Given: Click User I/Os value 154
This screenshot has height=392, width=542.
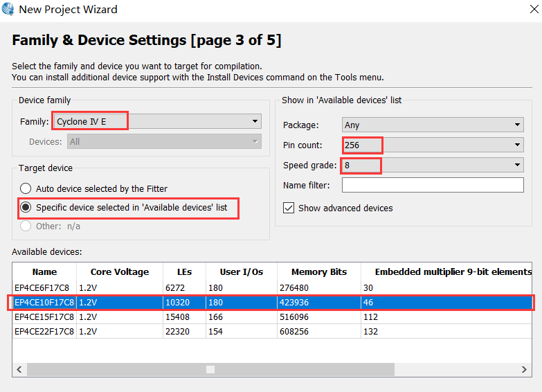Looking at the screenshot, I should click(x=216, y=332).
